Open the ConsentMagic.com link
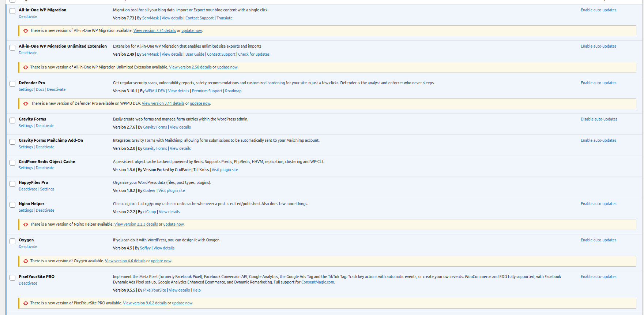644x315 pixels. coord(317,282)
